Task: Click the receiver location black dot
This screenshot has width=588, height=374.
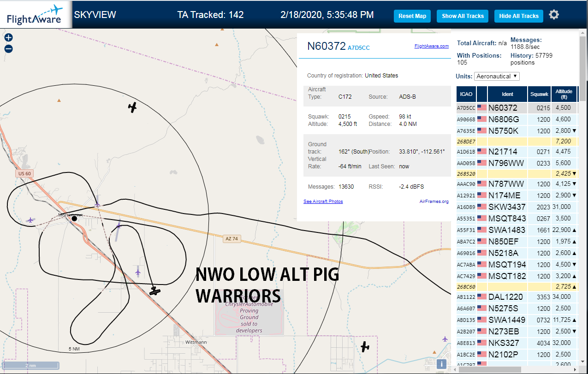Action: (74, 218)
